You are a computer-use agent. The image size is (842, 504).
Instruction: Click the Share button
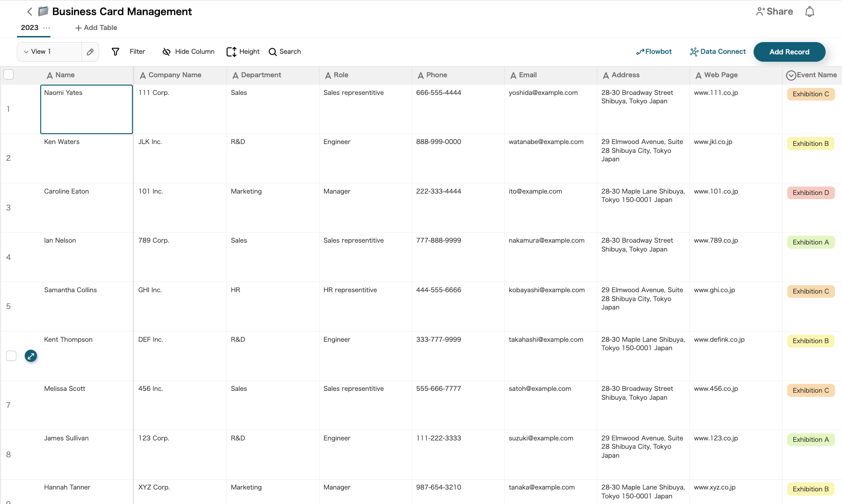(x=774, y=12)
